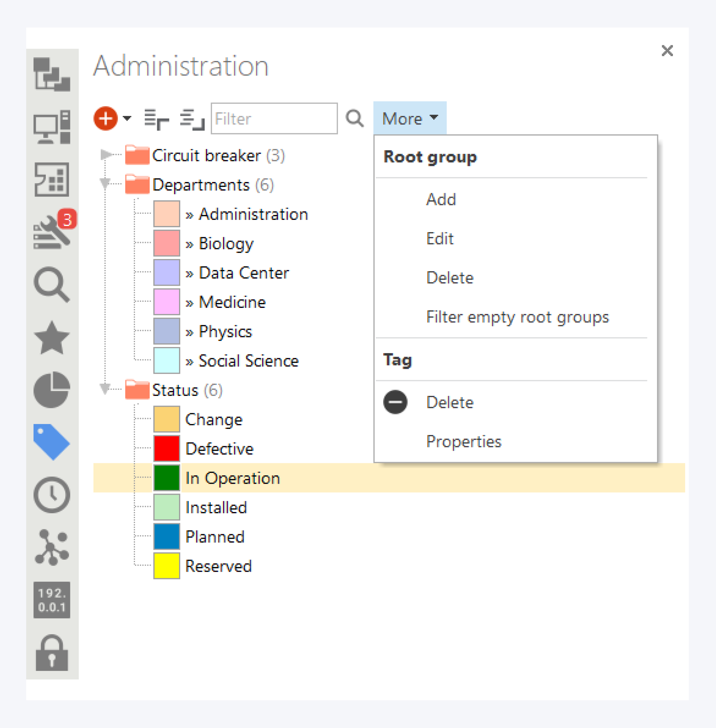Click the magnifier icon beside Filter field
The height and width of the screenshot is (728, 716).
[355, 119]
